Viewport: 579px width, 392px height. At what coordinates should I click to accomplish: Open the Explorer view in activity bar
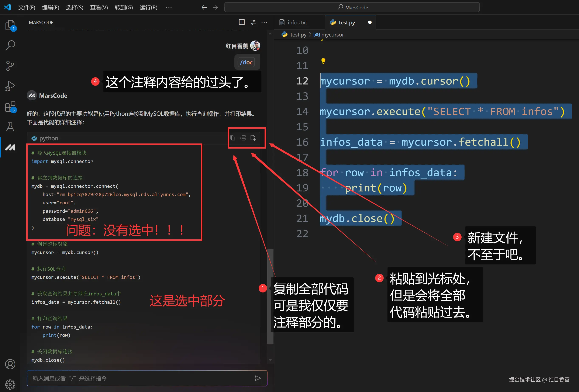10,25
